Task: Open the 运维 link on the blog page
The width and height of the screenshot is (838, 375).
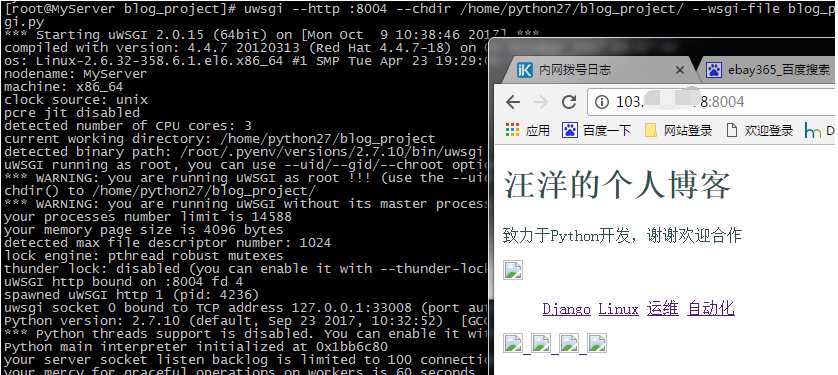Action: [662, 308]
